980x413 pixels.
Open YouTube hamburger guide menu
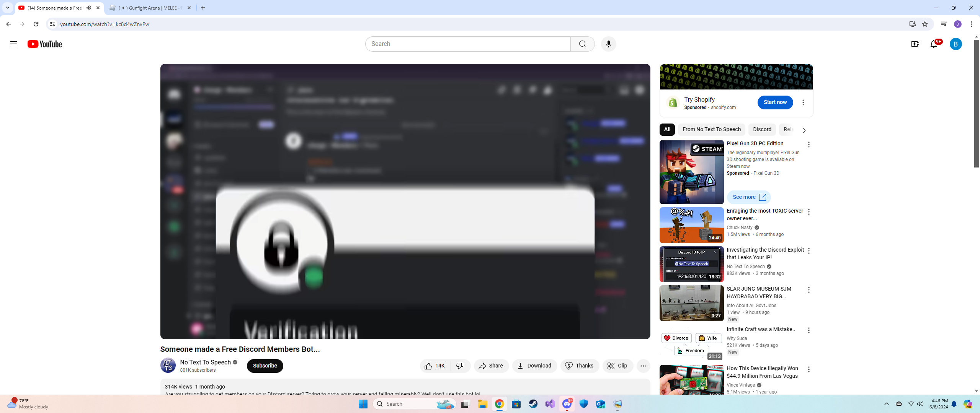point(14,44)
